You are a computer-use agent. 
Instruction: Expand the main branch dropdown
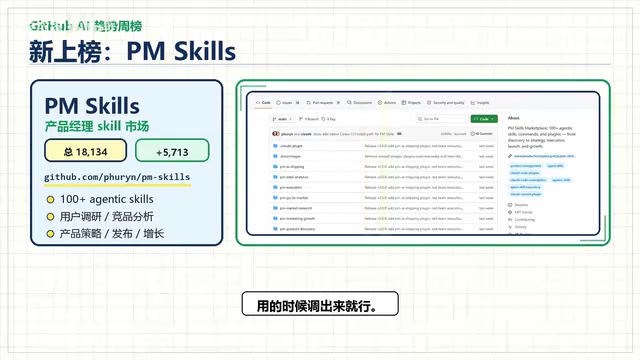pos(282,119)
